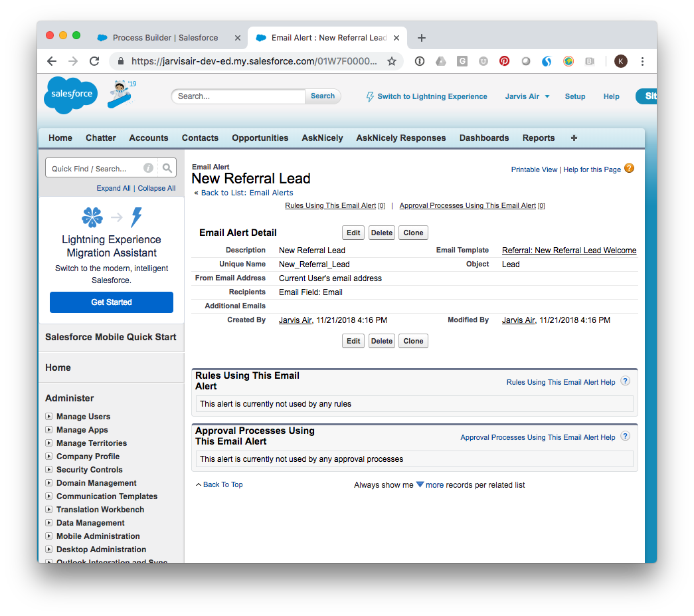Expand Translation Workbench section
694x616 pixels.
point(48,509)
